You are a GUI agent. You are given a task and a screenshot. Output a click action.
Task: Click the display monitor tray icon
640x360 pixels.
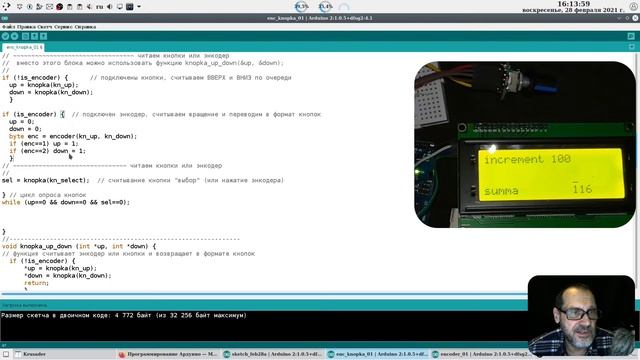point(120,7)
